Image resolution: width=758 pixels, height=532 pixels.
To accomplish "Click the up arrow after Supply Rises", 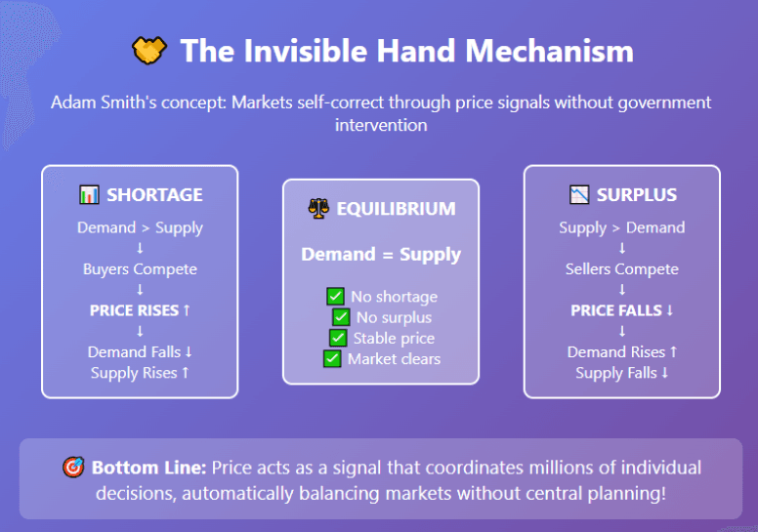I will point(186,373).
